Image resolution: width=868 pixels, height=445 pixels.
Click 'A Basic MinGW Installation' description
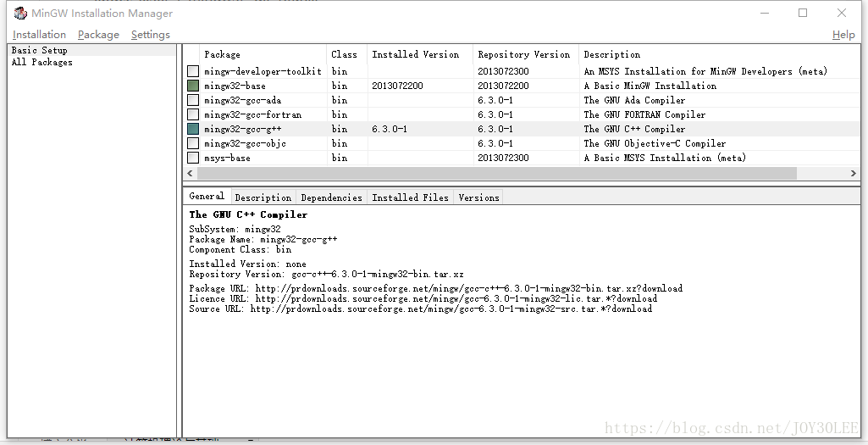pos(650,86)
